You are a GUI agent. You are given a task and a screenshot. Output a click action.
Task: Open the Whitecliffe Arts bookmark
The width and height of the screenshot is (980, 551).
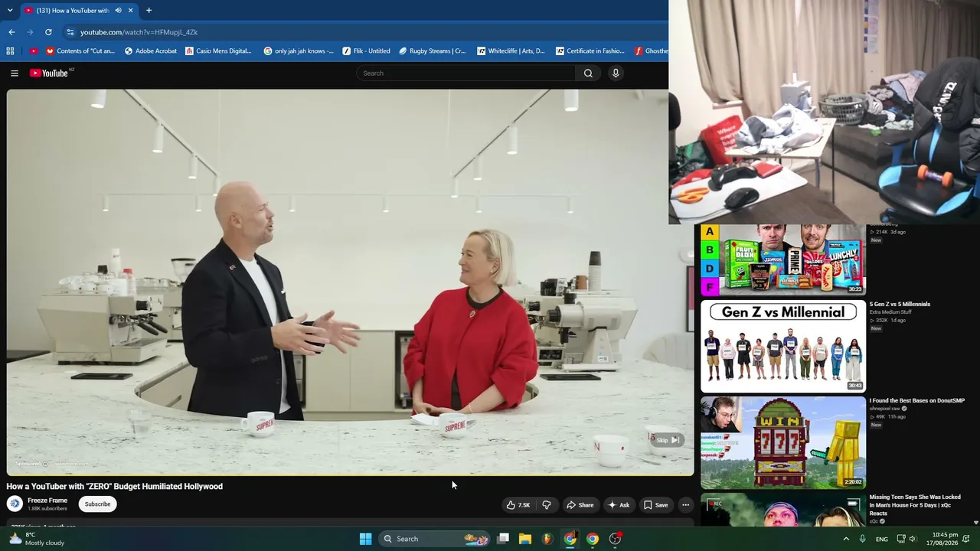click(x=511, y=51)
